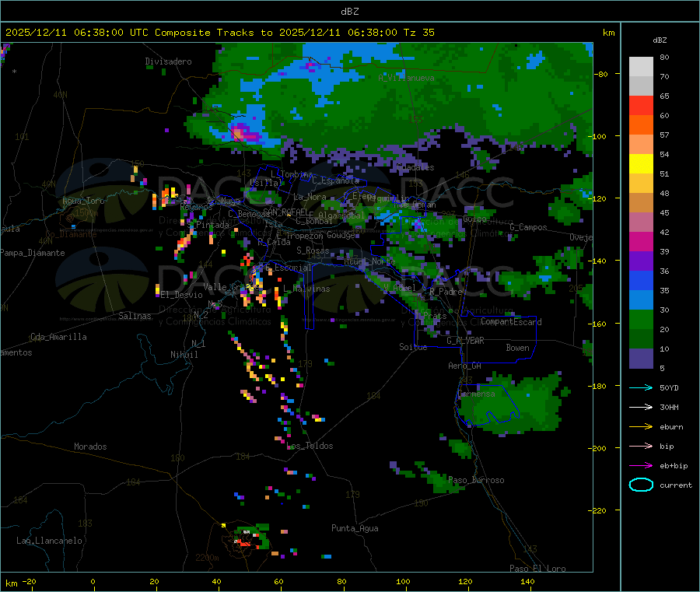Select the slate-purple bottom swatch of dBZ scale

coord(641,359)
